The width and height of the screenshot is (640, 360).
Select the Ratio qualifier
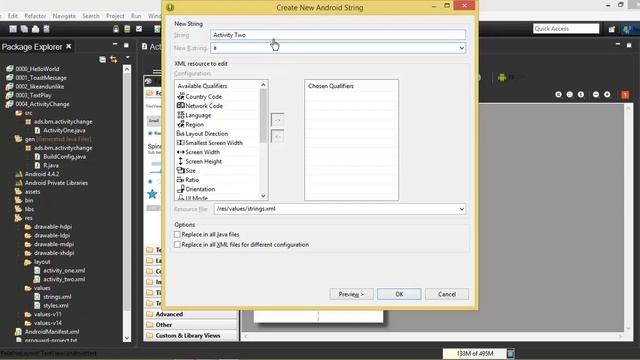188,180
